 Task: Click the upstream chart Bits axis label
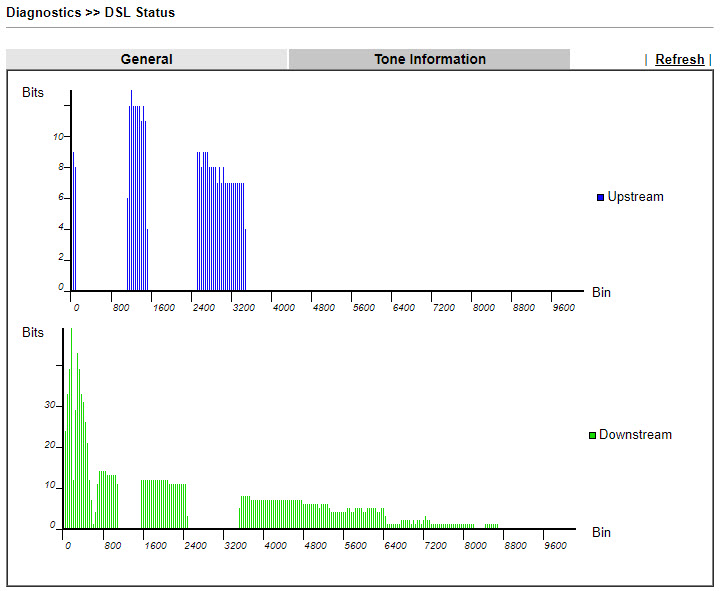click(33, 92)
